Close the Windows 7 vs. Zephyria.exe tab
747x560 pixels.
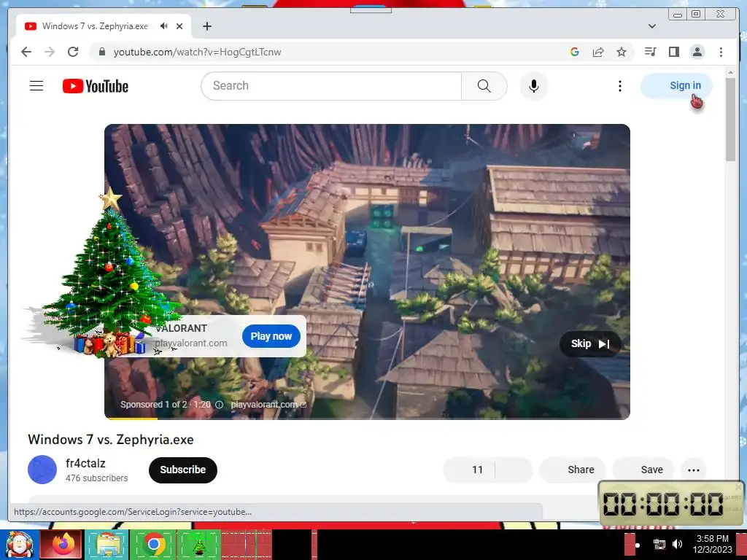coord(179,26)
